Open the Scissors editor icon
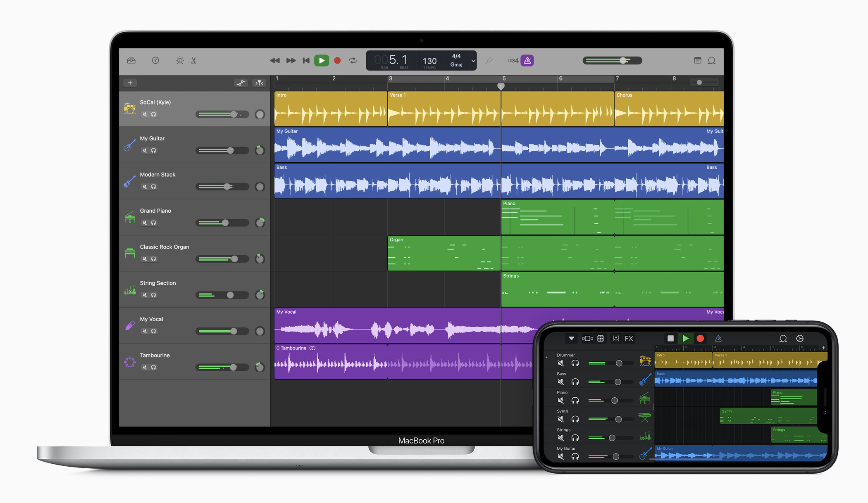The image size is (868, 503). 194,61
